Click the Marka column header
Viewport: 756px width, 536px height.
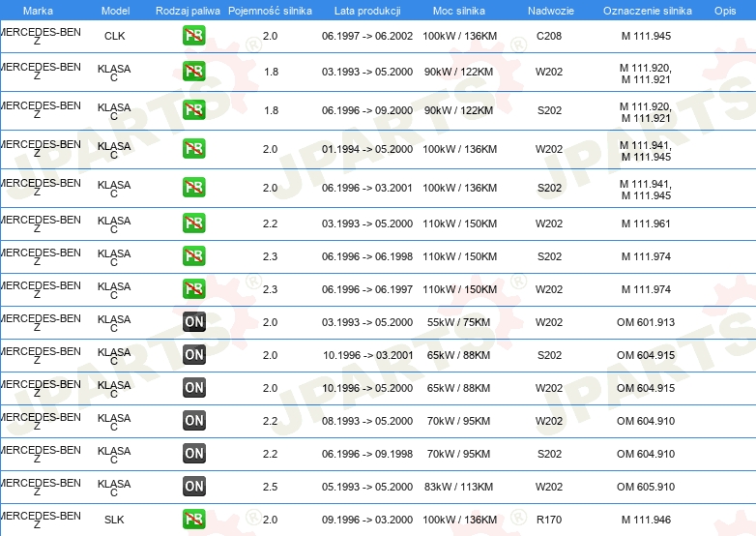38,11
